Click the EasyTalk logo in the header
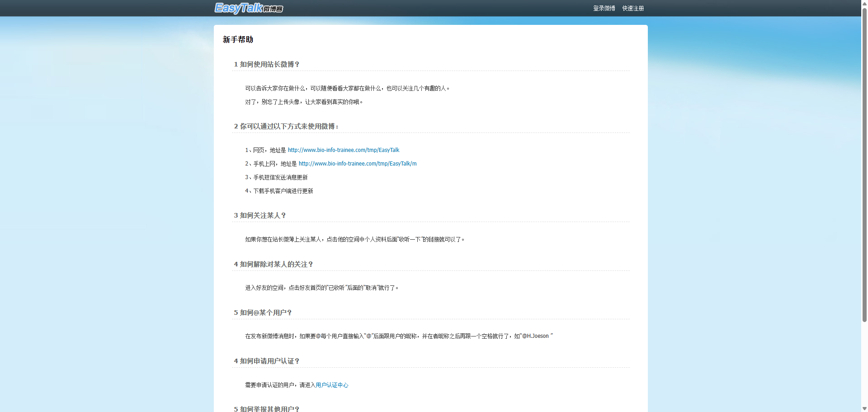This screenshot has width=868, height=412. pos(248,8)
